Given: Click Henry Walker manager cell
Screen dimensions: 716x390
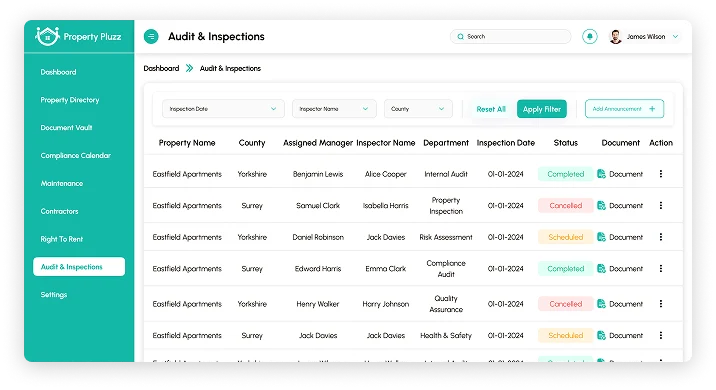Looking at the screenshot, I should 318,304.
